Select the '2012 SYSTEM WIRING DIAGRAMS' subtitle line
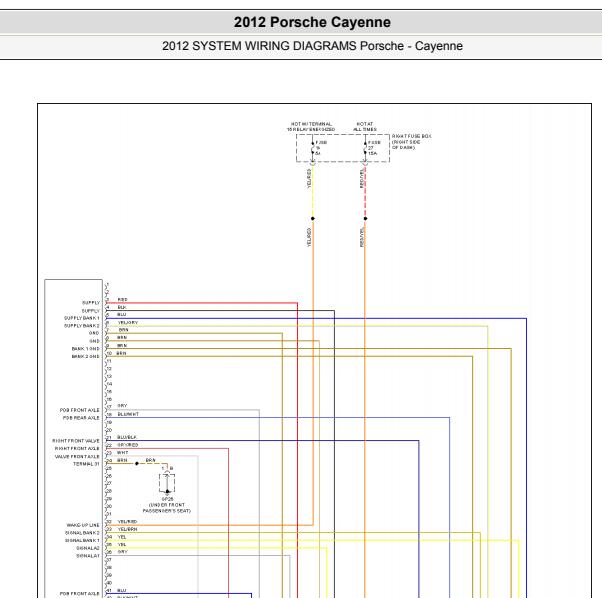Image resolution: width=602 pixels, height=598 pixels. pyautogui.click(x=312, y=46)
